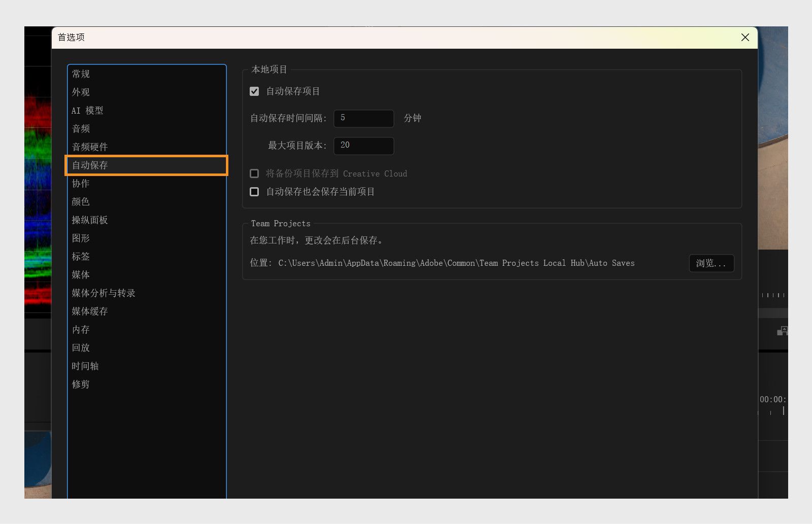Focus the 最大项目版本 input field
This screenshot has width=812, height=524.
tap(364, 146)
